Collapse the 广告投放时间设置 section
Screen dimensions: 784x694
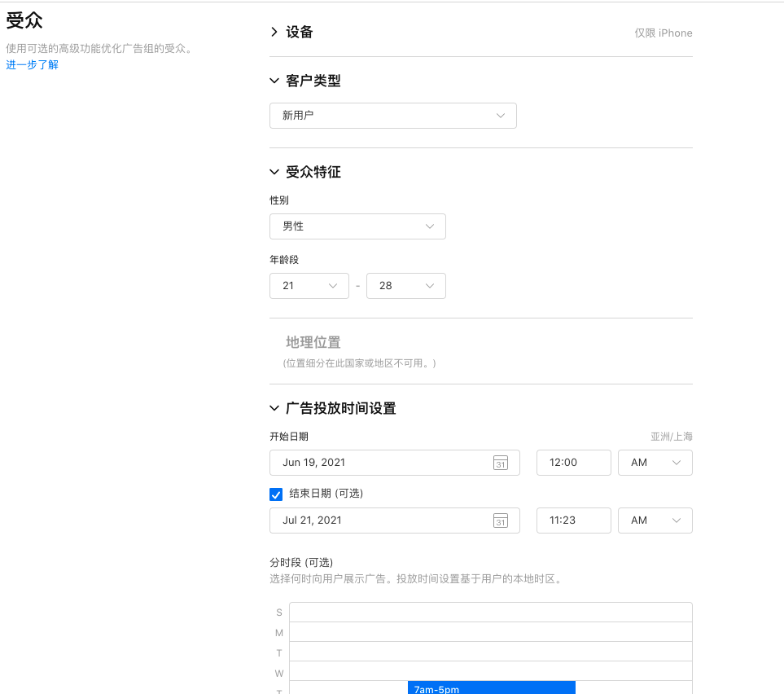[x=274, y=408]
